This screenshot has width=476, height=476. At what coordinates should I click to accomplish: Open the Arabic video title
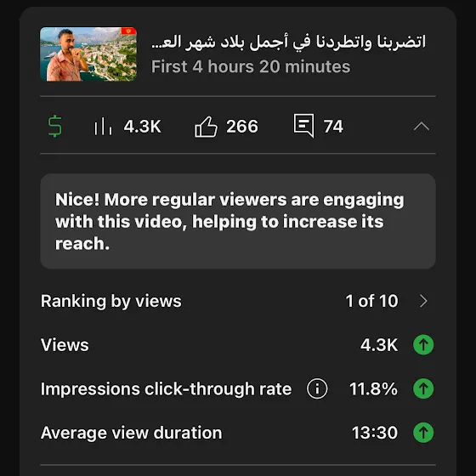(x=288, y=42)
